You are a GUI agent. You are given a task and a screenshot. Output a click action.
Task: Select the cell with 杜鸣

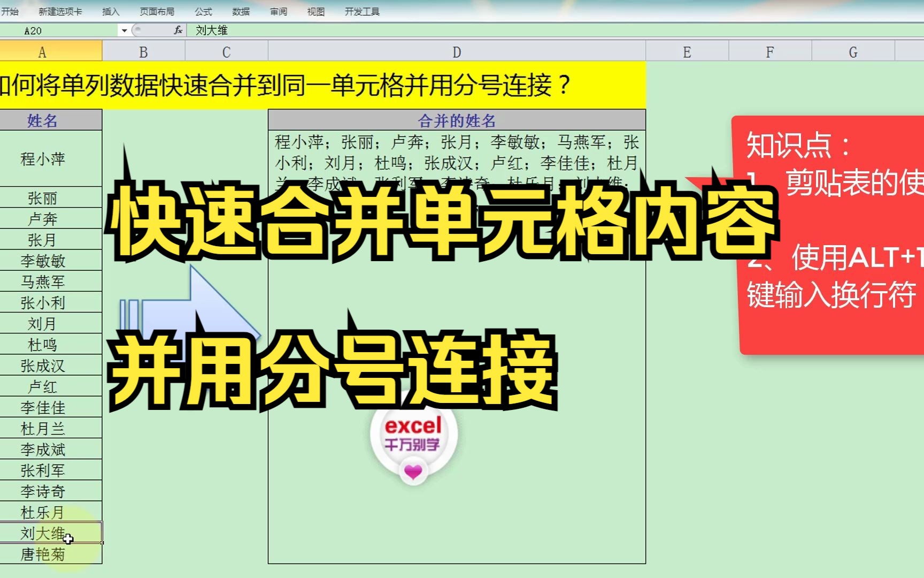pos(51,344)
